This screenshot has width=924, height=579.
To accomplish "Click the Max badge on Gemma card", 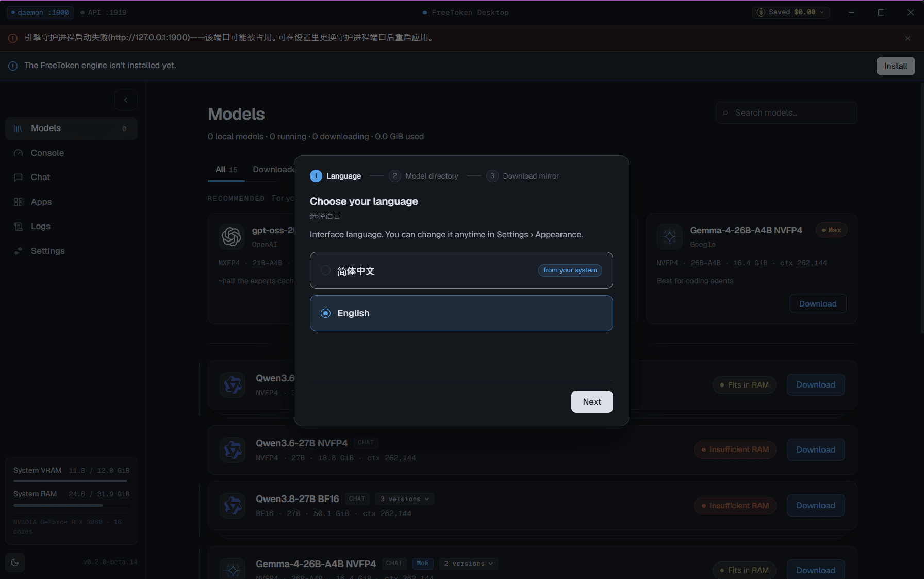I will click(x=832, y=230).
